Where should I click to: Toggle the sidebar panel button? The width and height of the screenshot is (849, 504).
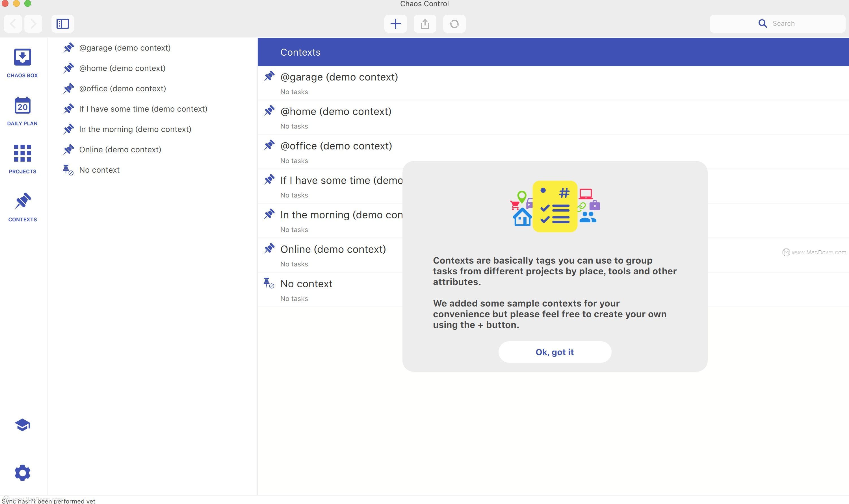pos(62,24)
